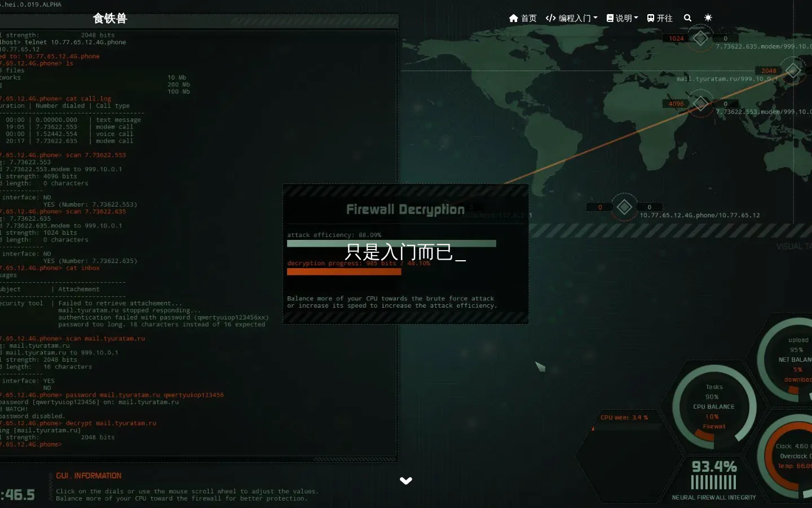This screenshot has height=508, width=812.
Task: Toggle the light/dark theme sun icon
Action: [x=708, y=18]
